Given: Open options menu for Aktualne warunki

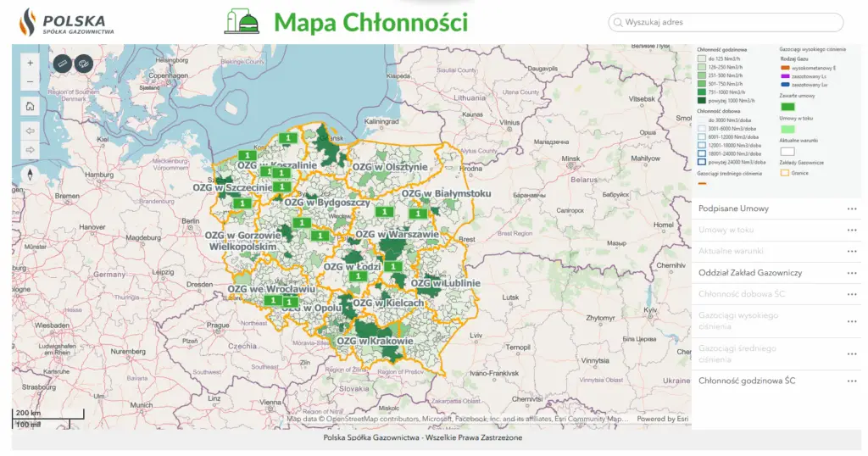Looking at the screenshot, I should 852,252.
